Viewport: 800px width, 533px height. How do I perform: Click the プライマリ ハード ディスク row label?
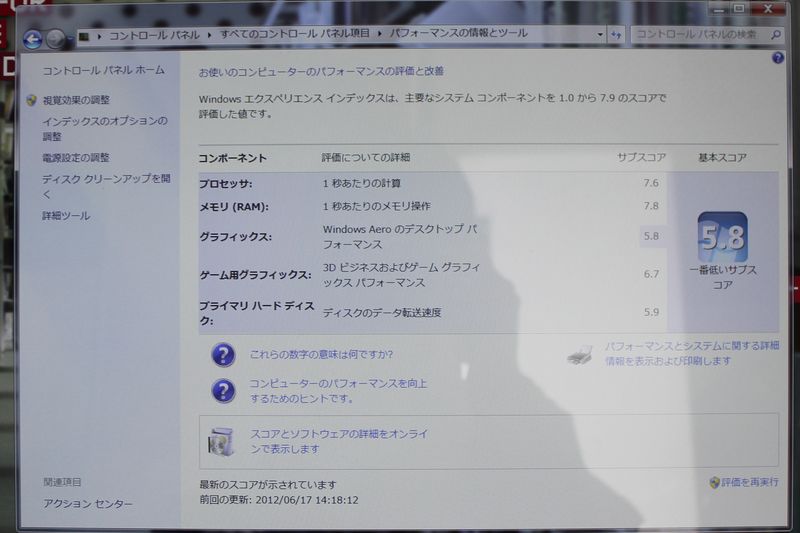tap(257, 313)
